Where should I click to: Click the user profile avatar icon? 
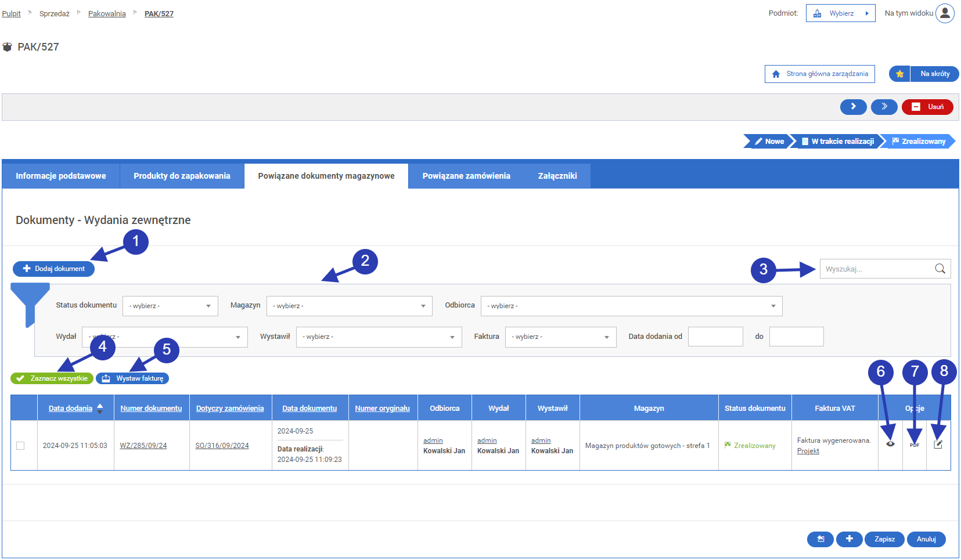pos(945,13)
